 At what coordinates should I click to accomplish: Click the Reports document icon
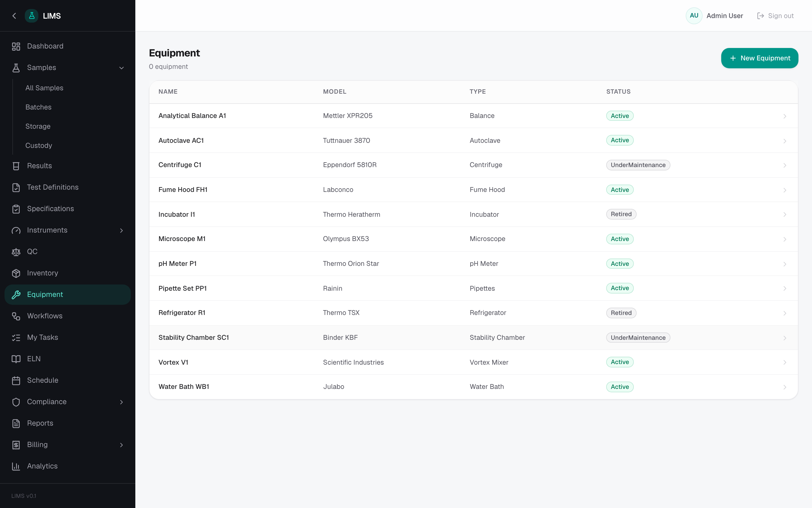(x=16, y=423)
